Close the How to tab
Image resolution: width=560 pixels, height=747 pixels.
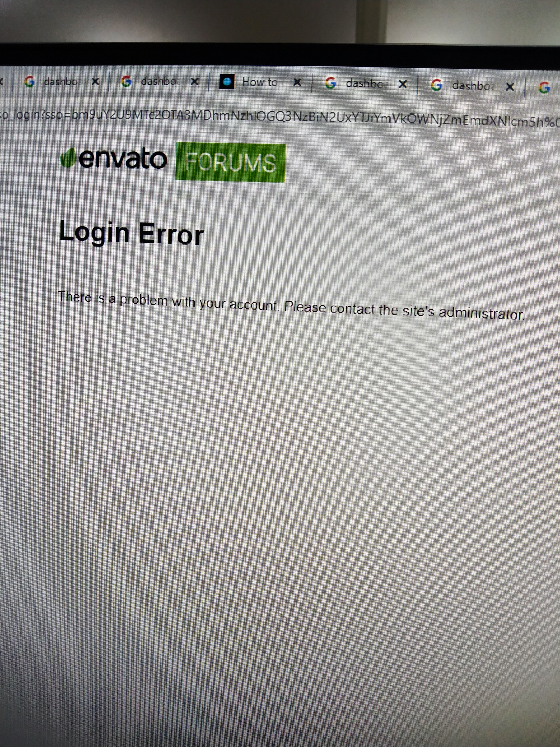pos(297,83)
